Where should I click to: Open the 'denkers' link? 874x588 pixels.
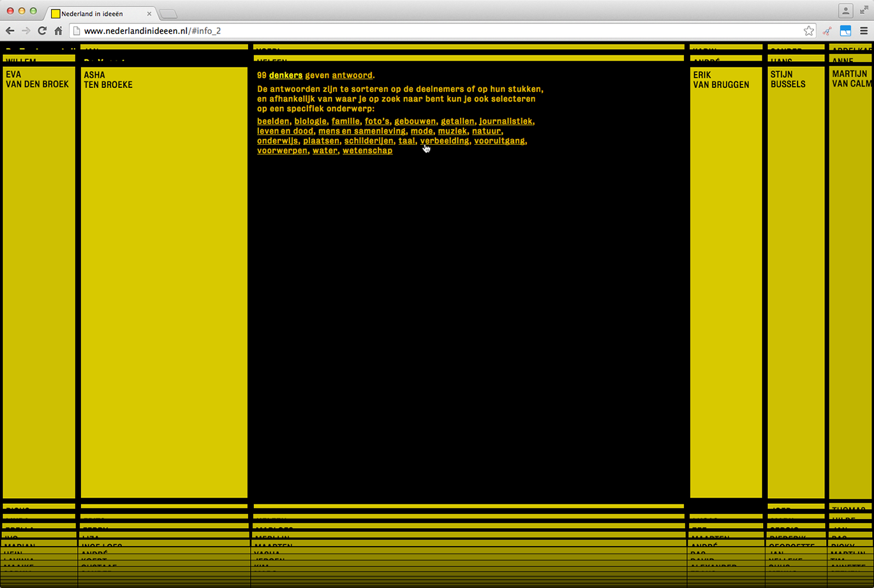pos(285,75)
